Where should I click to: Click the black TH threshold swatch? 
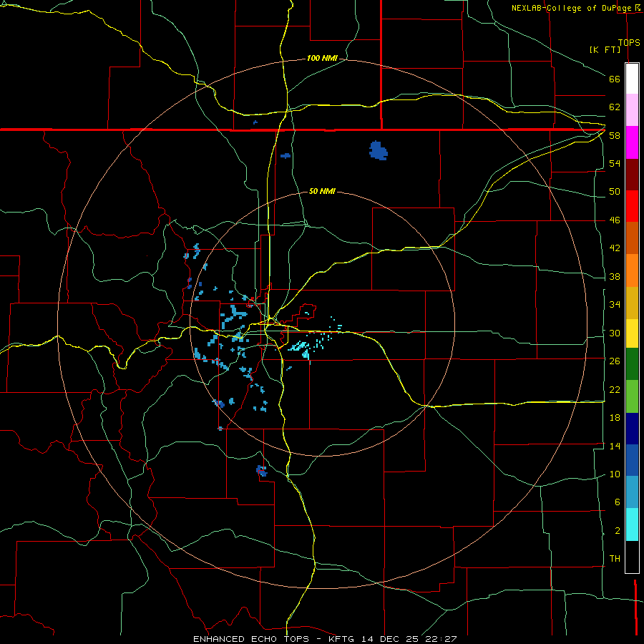(632, 557)
